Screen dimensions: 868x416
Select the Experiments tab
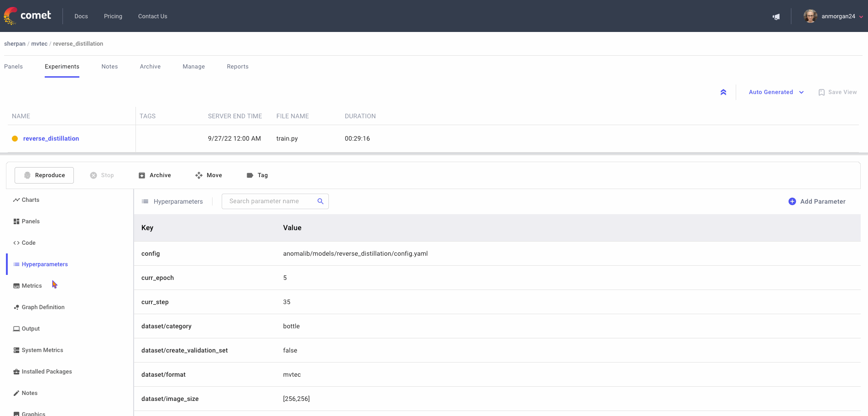point(62,67)
